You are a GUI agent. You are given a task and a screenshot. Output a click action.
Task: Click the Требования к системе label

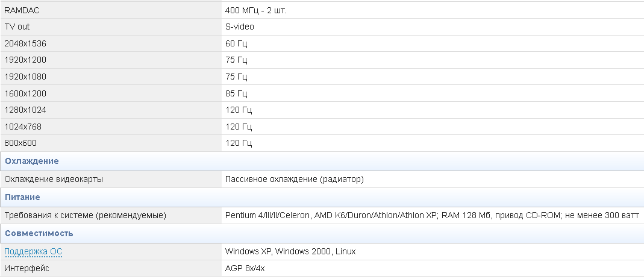(85, 215)
